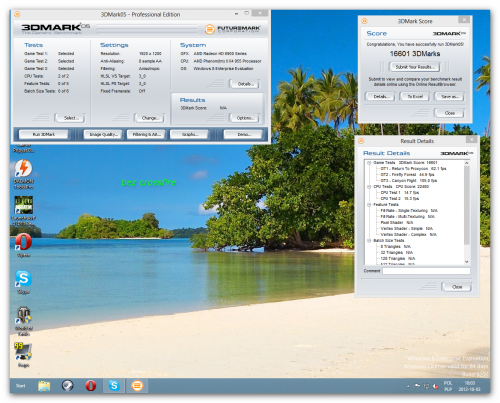Select the 128 Triangles row
The height and width of the screenshot is (403, 500).
pyautogui.click(x=398, y=259)
